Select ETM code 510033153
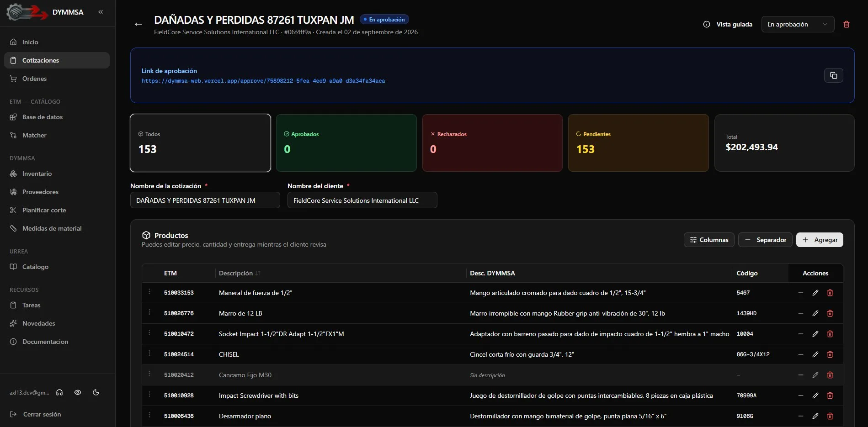Viewport: 868px width, 427px height. click(x=179, y=293)
